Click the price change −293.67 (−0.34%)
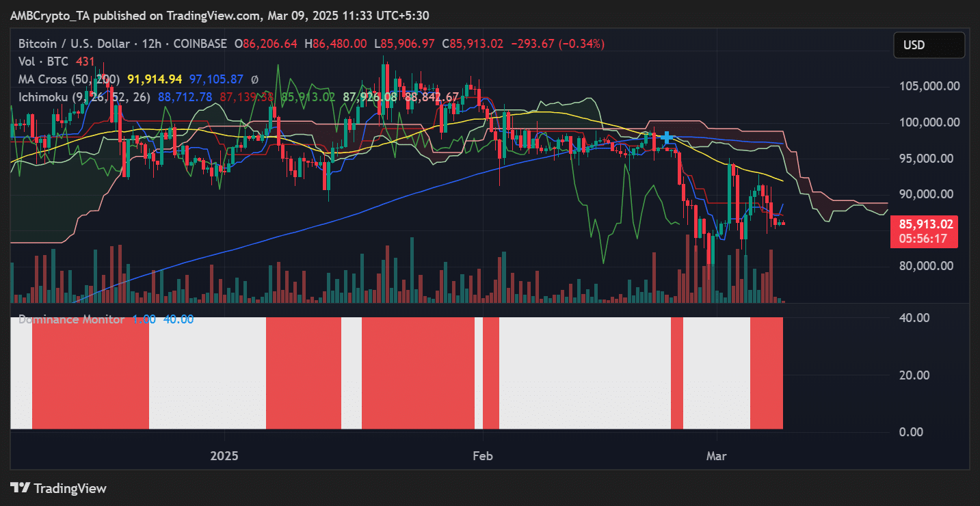980x506 pixels. coord(557,44)
